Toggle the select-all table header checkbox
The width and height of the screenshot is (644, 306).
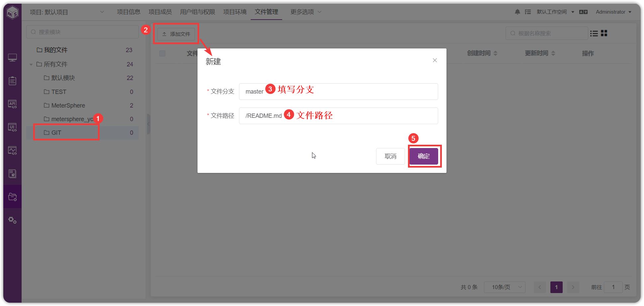162,53
